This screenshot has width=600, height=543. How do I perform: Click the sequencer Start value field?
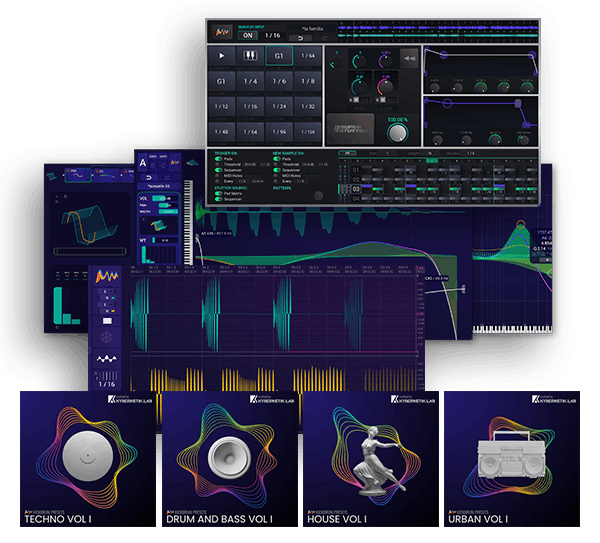[387, 153]
